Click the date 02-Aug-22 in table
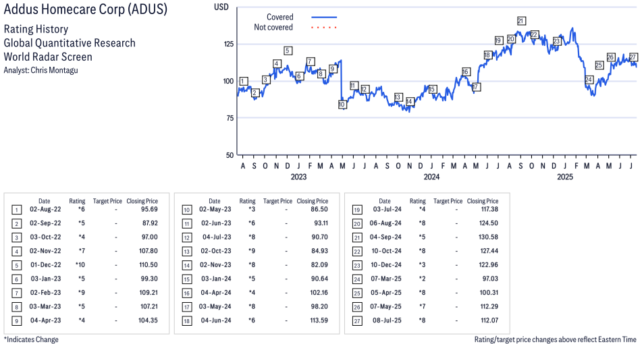The height and width of the screenshot is (344, 644). pos(45,209)
